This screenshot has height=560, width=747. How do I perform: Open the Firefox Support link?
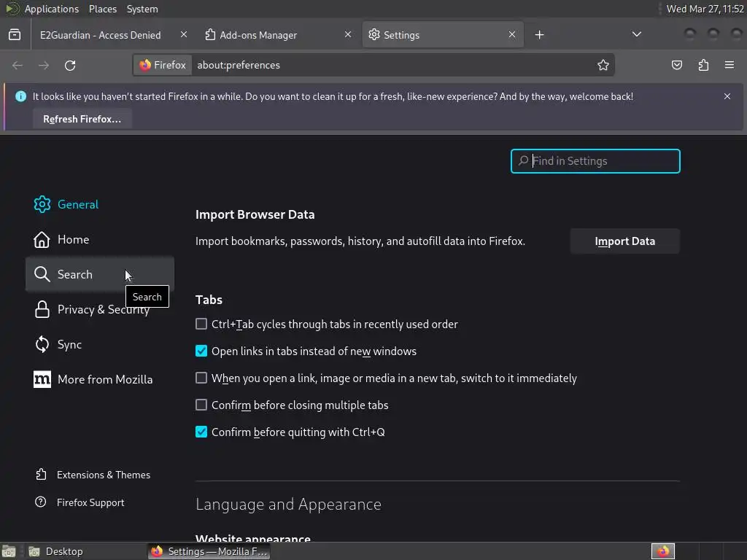90,502
